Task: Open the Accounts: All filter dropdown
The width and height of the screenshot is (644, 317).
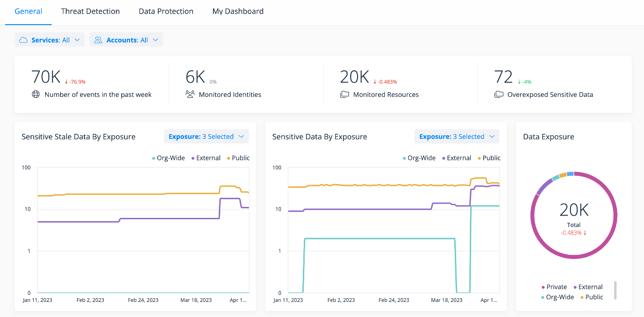Action: [126, 40]
